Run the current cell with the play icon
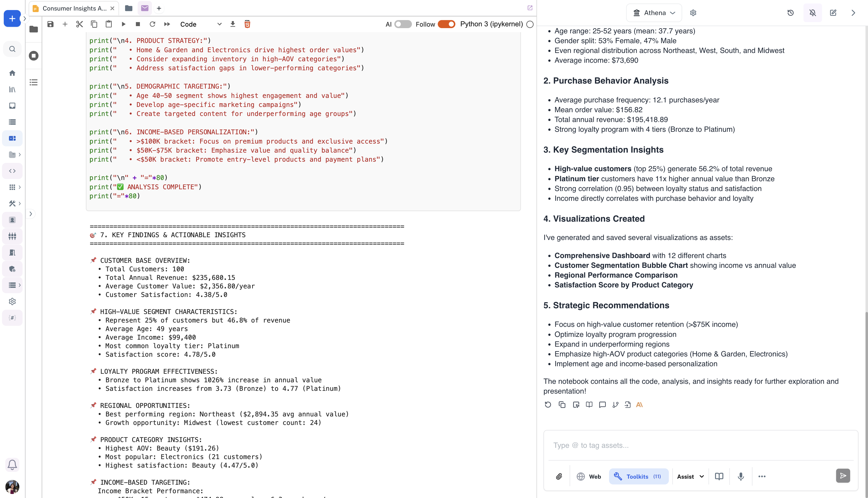The width and height of the screenshot is (868, 498). point(124,24)
